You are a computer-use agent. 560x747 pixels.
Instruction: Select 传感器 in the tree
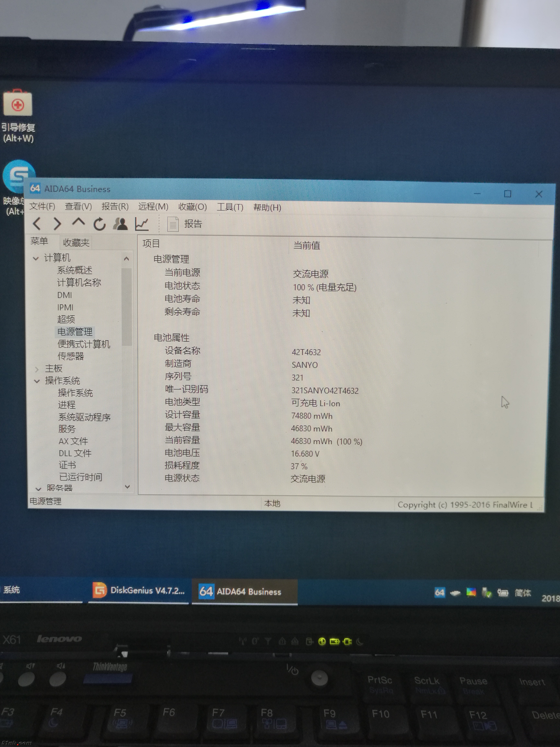pos(71,356)
